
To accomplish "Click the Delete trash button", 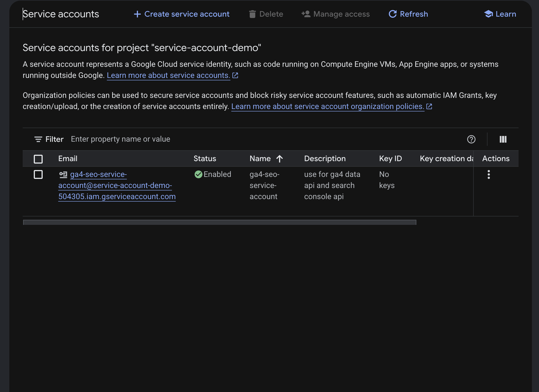I will [x=266, y=14].
